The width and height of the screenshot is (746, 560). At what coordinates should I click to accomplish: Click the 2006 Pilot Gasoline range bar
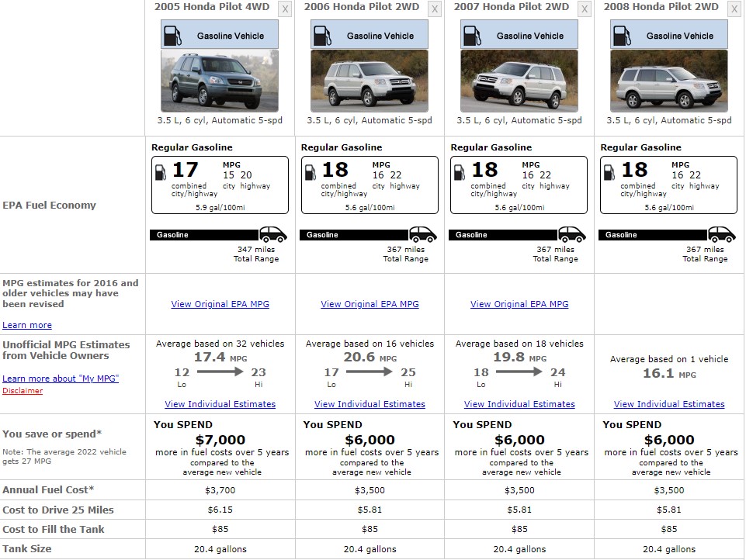coord(355,235)
